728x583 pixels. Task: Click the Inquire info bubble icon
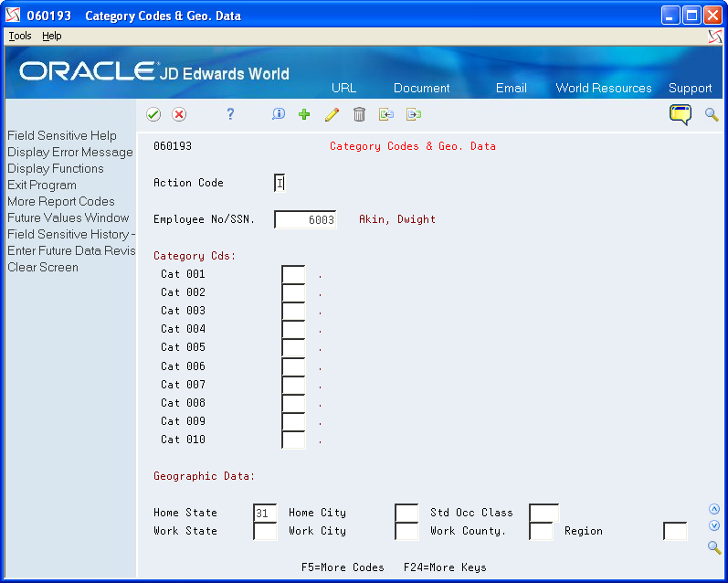click(278, 114)
